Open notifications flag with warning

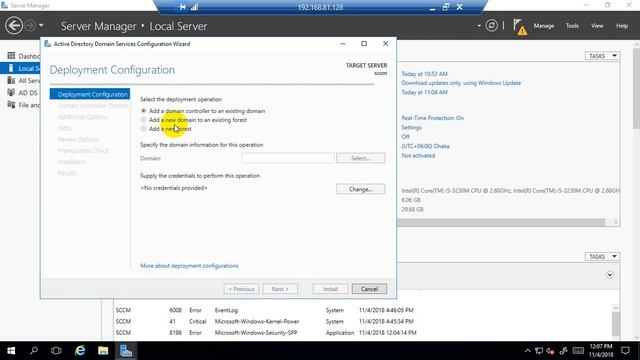[520, 27]
